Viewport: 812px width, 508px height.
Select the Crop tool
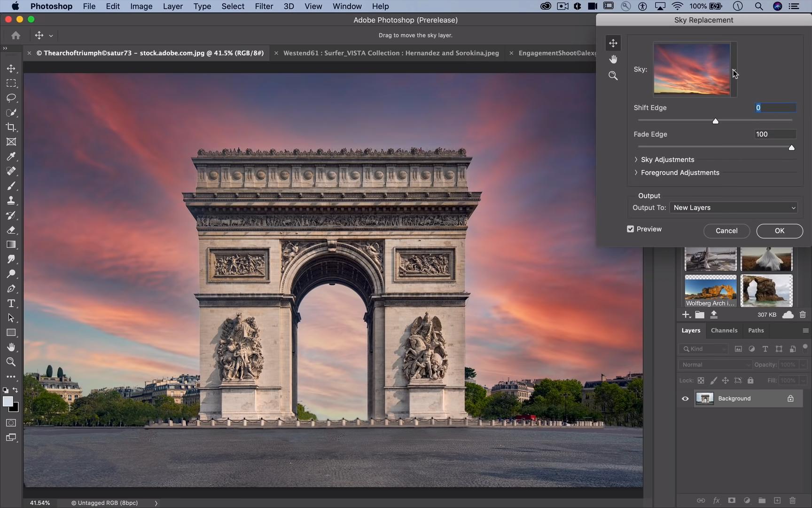click(x=11, y=127)
